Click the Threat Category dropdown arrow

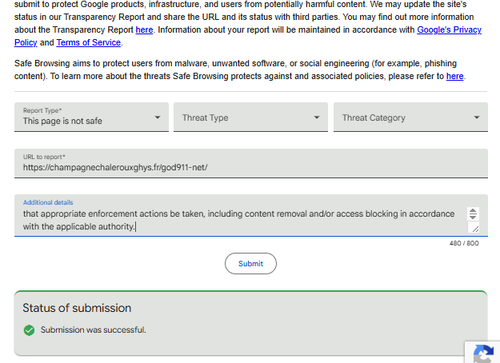click(477, 117)
